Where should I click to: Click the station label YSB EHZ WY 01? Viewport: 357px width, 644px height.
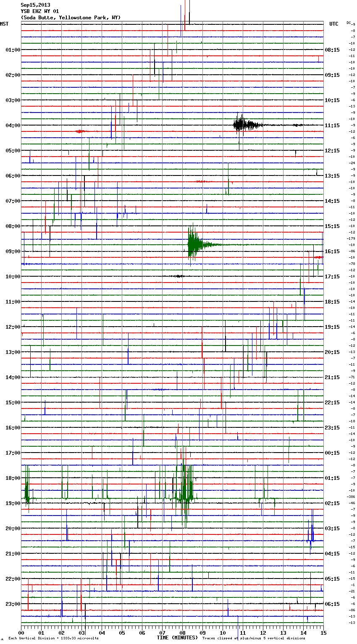(x=40, y=11)
